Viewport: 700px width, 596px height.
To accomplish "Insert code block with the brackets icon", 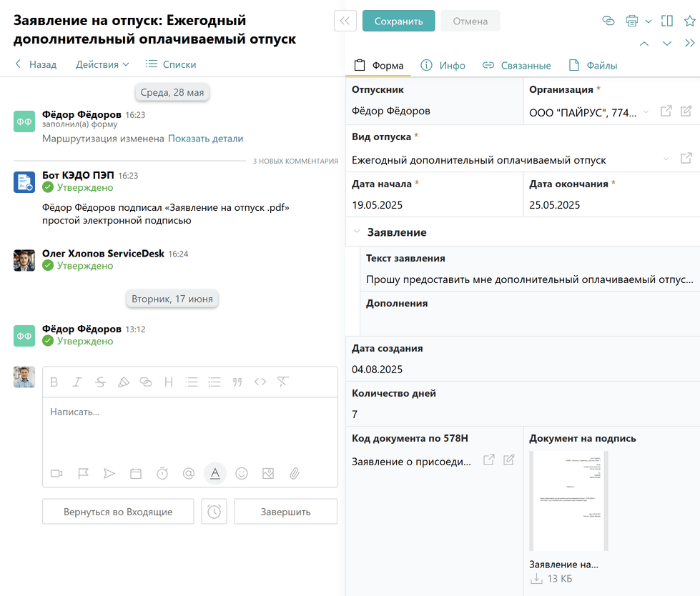I will click(260, 382).
